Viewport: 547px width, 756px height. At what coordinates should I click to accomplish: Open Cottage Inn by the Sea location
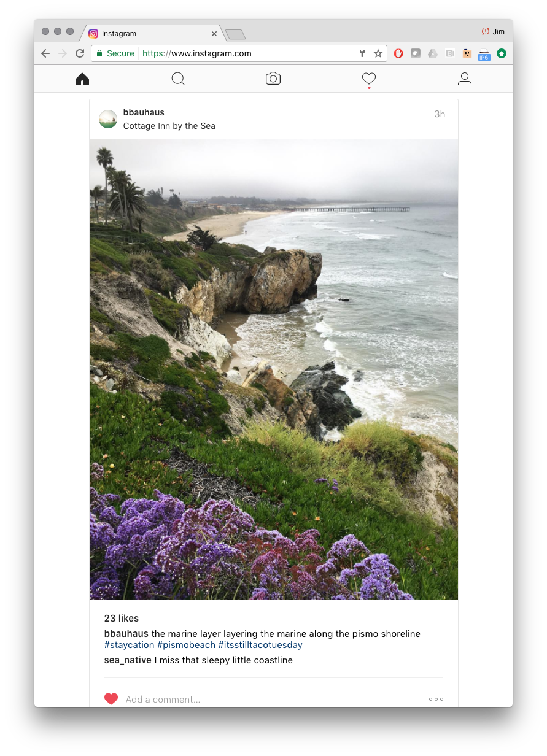169,126
